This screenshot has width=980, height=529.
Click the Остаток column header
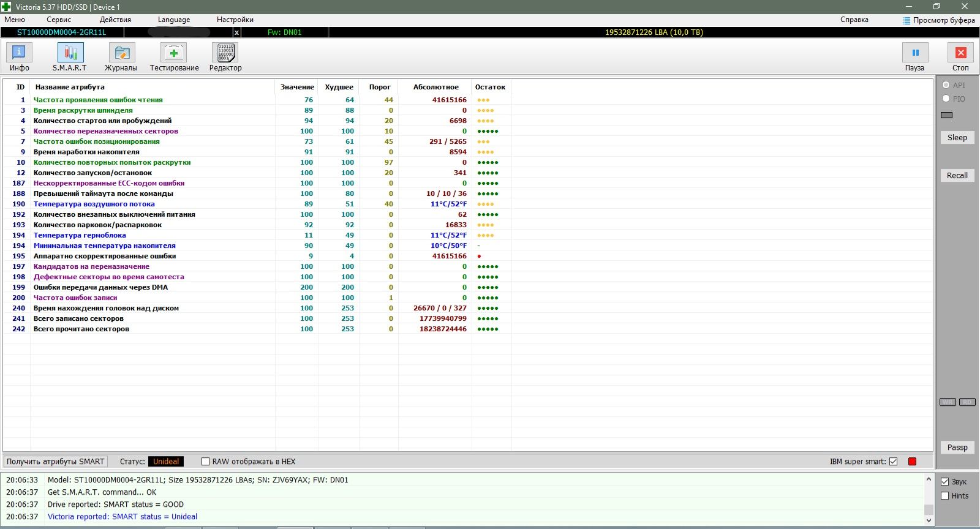tap(491, 87)
